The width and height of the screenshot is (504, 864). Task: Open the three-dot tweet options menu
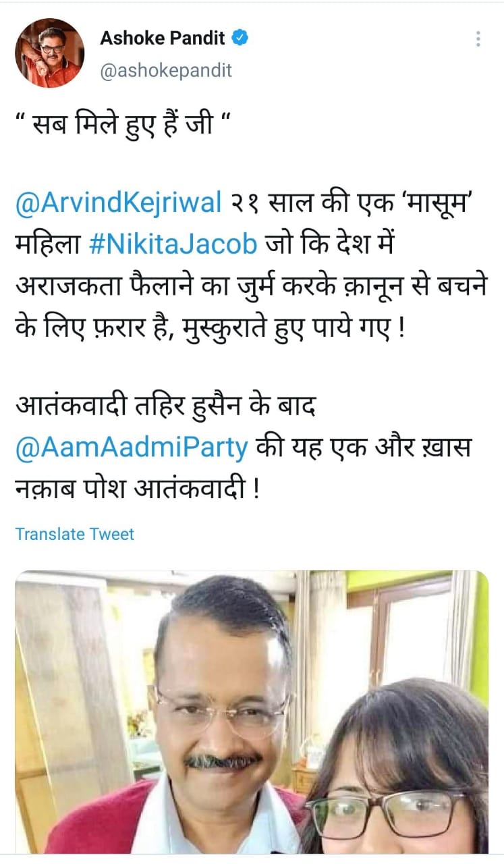[x=478, y=38]
